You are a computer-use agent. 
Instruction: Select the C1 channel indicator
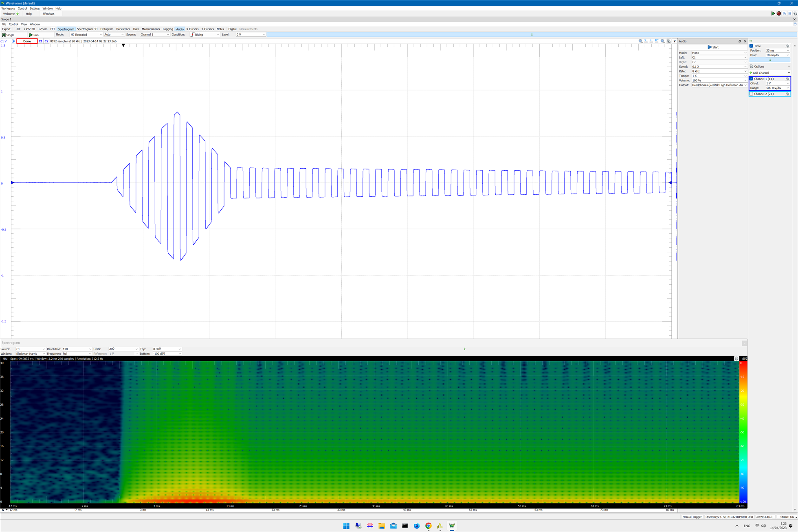coord(41,41)
